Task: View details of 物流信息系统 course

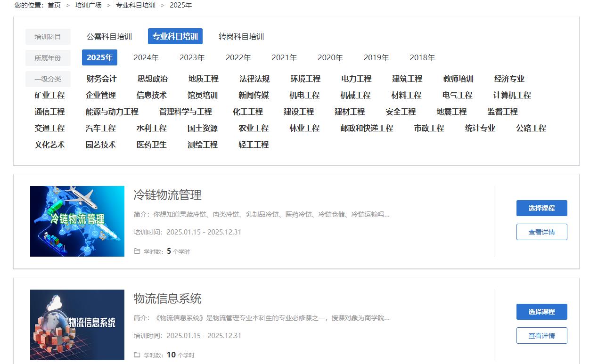Action: point(541,336)
